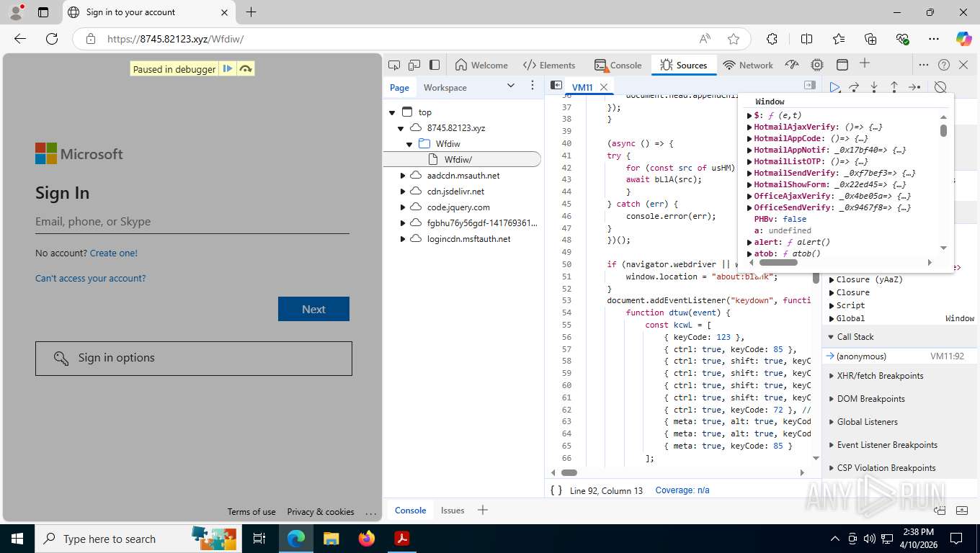Screen dimensions: 980x553
Task: Open more navigator options kebab menu
Action: click(x=533, y=86)
